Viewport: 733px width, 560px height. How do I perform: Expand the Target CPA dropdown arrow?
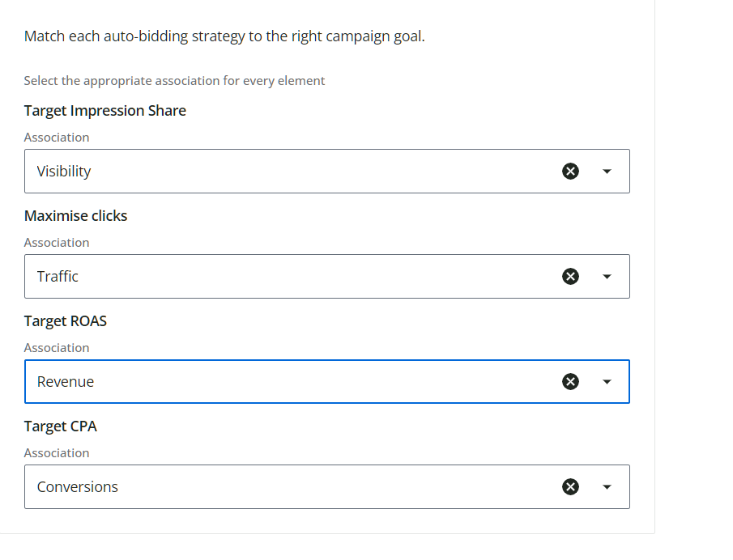pos(607,486)
